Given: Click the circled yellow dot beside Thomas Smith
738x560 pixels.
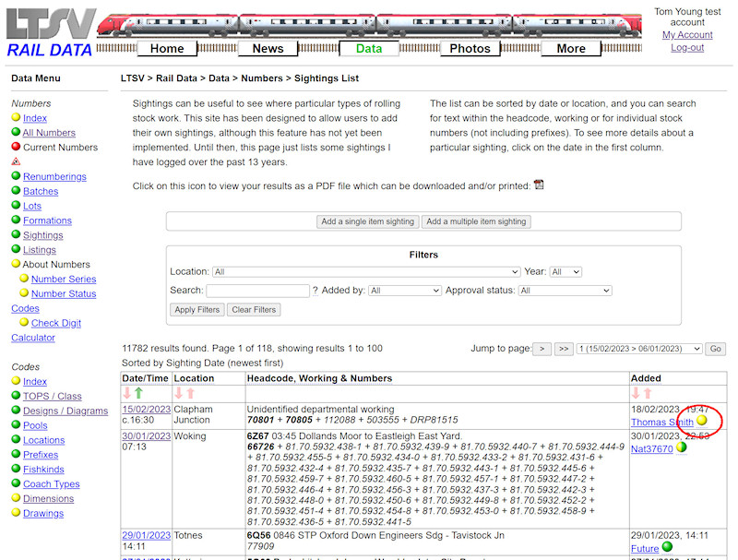Looking at the screenshot, I should tap(701, 421).
